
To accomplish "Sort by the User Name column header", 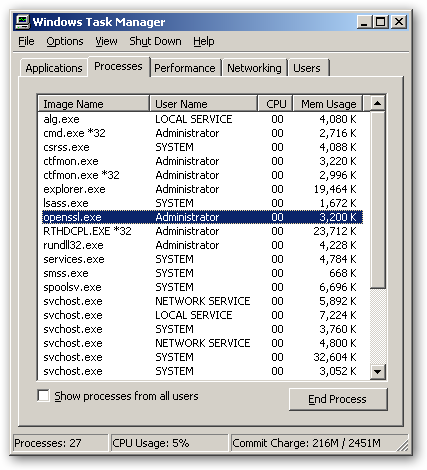I will click(x=203, y=104).
